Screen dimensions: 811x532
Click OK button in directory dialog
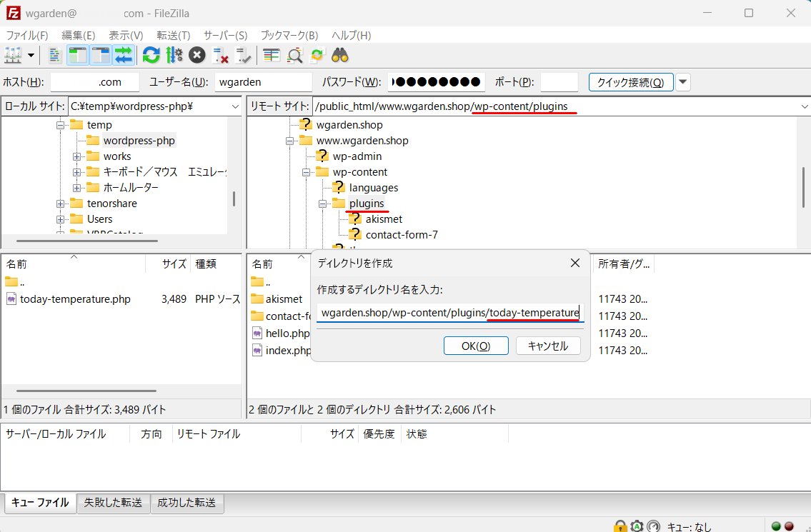(x=476, y=346)
